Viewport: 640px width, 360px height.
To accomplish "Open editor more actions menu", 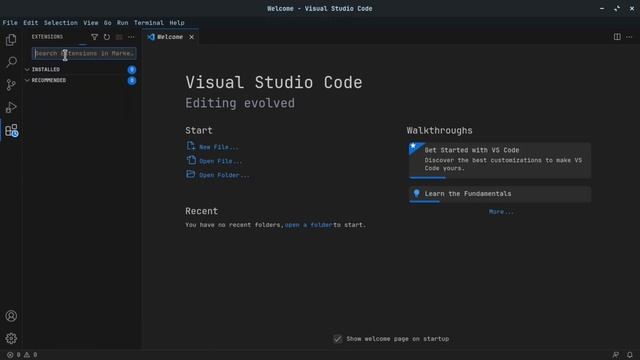I will pyautogui.click(x=629, y=37).
